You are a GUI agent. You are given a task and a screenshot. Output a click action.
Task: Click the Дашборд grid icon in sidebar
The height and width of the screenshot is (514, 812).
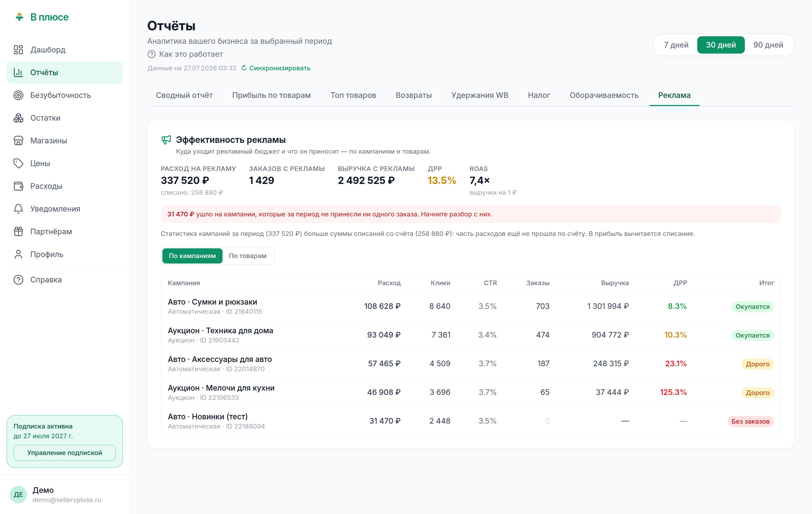click(18, 50)
